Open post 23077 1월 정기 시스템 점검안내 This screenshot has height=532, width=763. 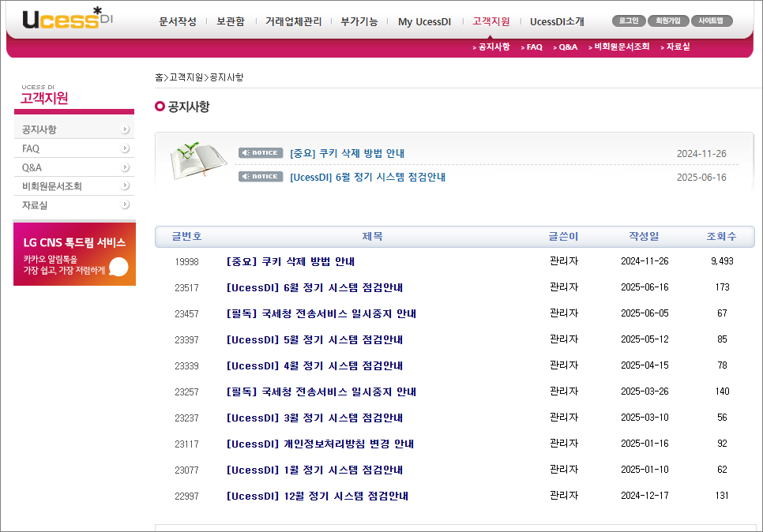pyautogui.click(x=314, y=470)
